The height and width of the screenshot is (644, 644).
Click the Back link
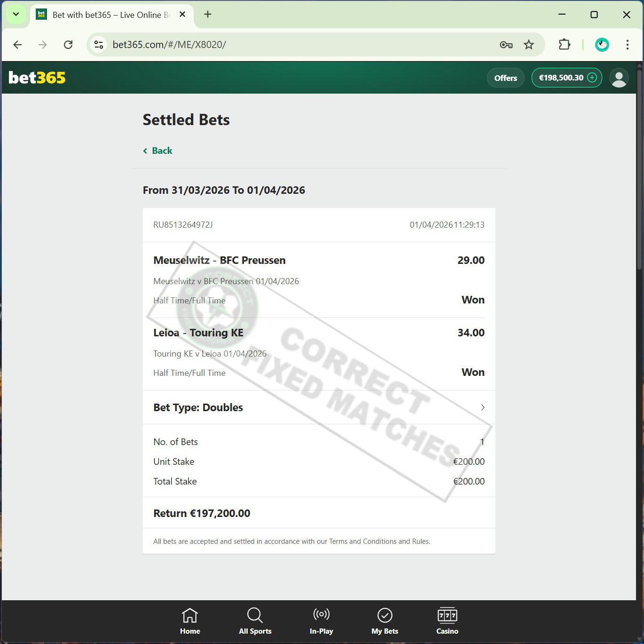pos(158,151)
